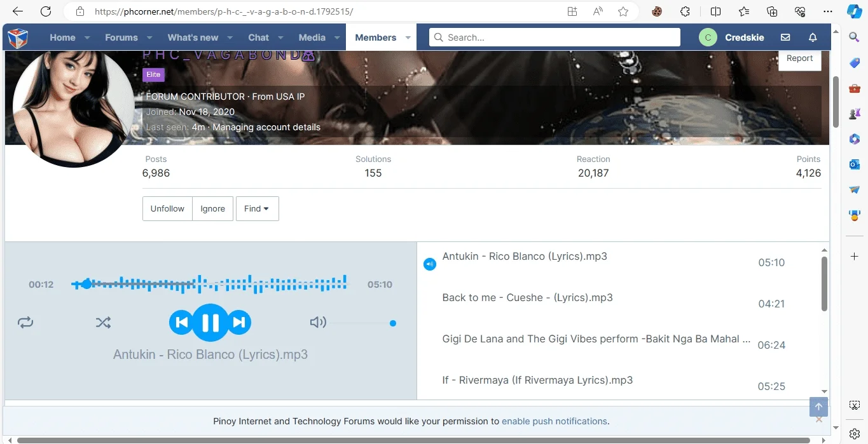Mute the player with speaker icon
Screen dimensions: 868x444
point(318,323)
